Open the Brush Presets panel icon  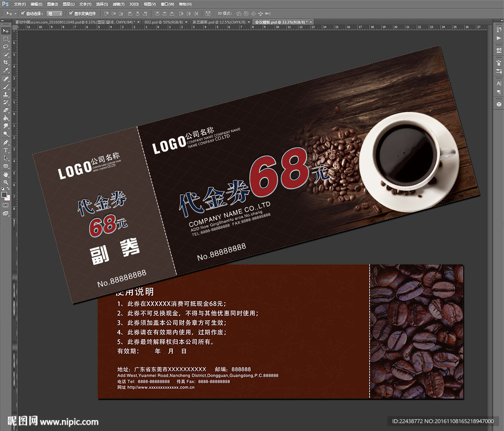[x=499, y=71]
